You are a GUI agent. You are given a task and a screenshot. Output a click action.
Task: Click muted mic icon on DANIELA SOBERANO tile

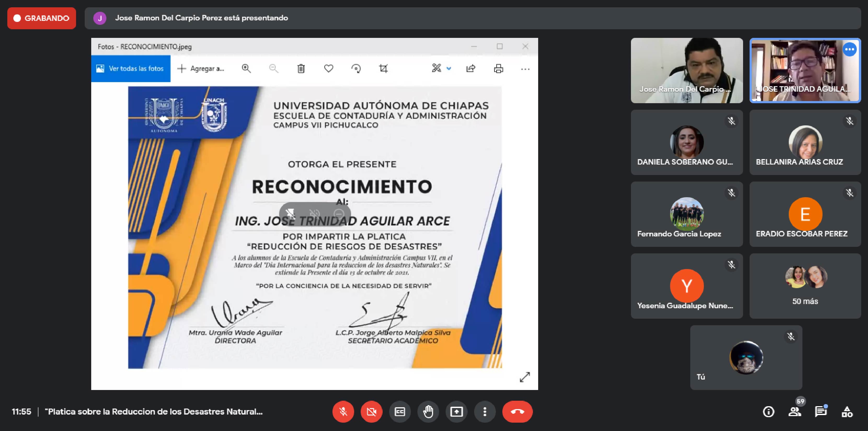pos(731,121)
